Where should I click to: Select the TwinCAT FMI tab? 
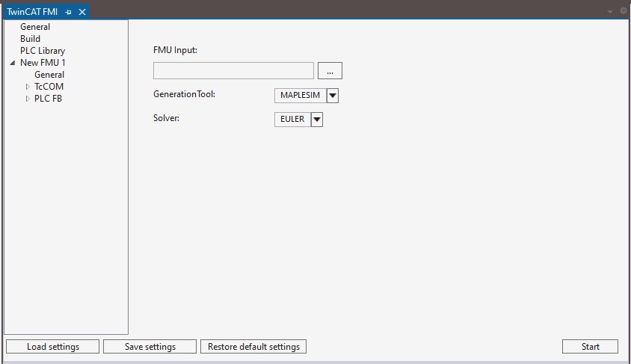(32, 12)
